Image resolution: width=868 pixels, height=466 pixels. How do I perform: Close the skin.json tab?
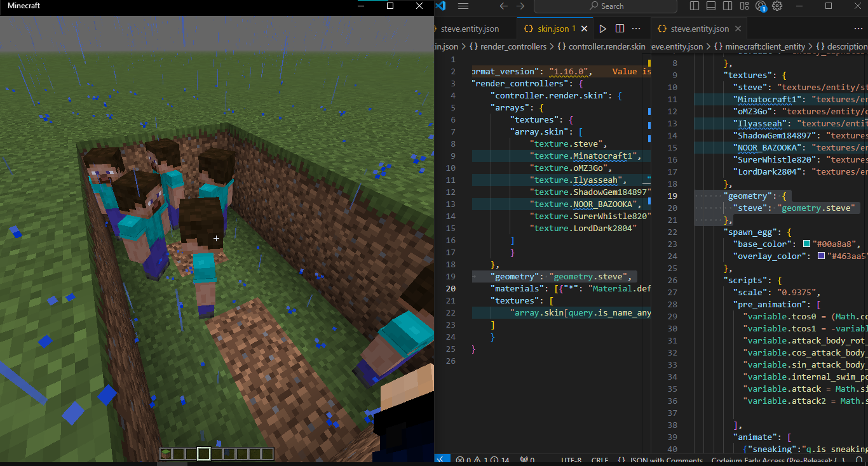click(585, 29)
